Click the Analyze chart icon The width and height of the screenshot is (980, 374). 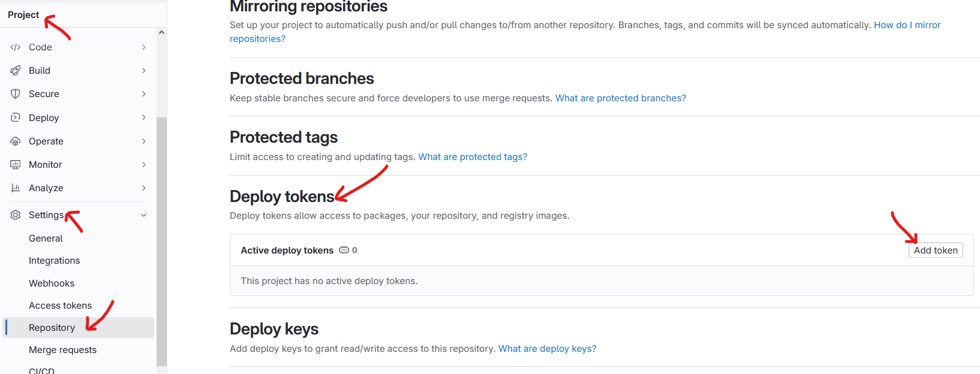[16, 188]
